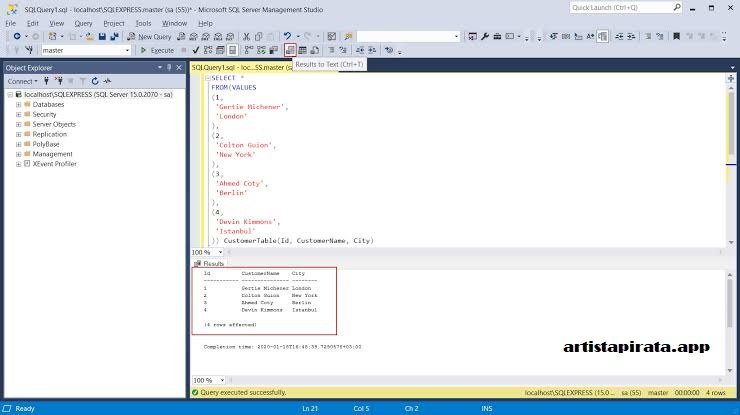Open the Window menu
Image resolution: width=740 pixels, height=415 pixels.
[x=175, y=23]
